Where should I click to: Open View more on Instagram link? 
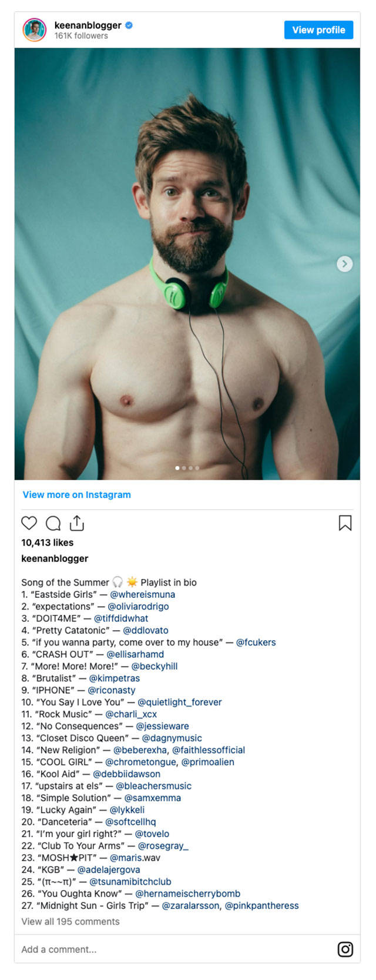(77, 494)
